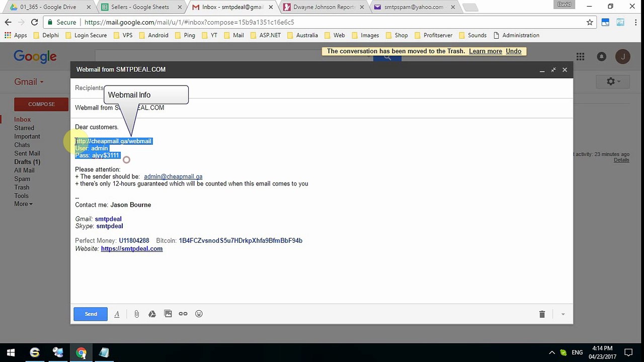Pop out the compose window to full screen
The height and width of the screenshot is (362, 644).
(x=553, y=70)
